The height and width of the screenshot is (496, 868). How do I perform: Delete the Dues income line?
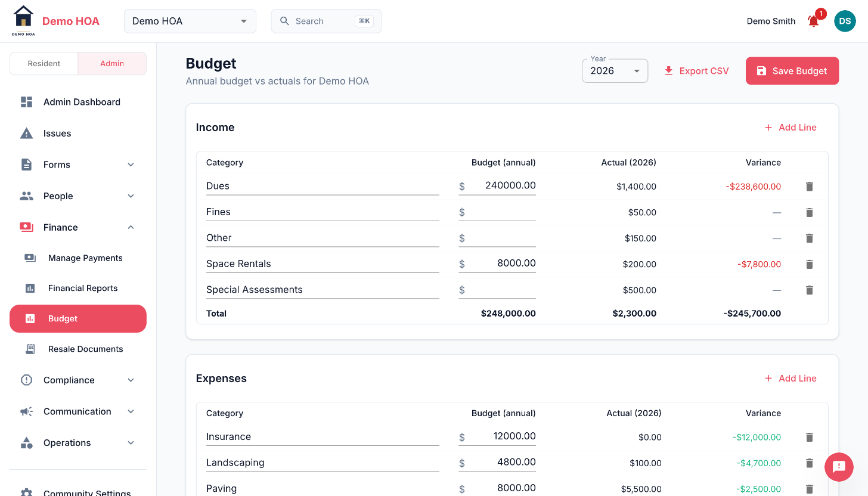click(810, 187)
